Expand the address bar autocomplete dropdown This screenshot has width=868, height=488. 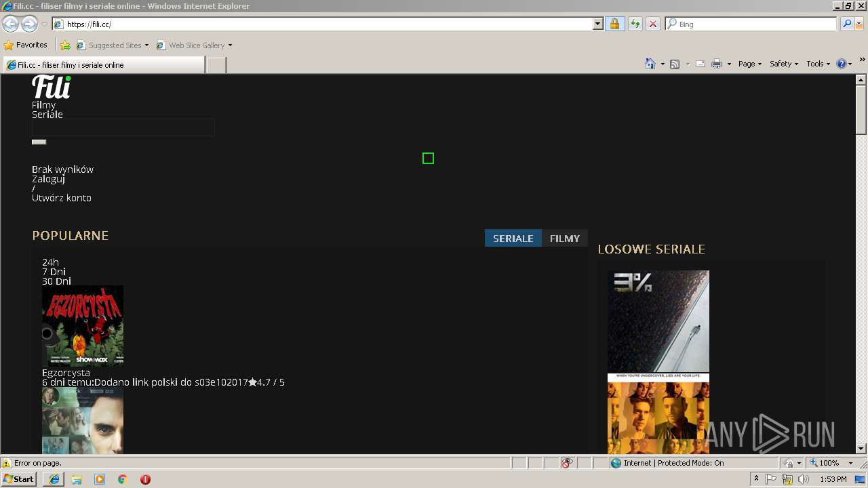(x=597, y=24)
